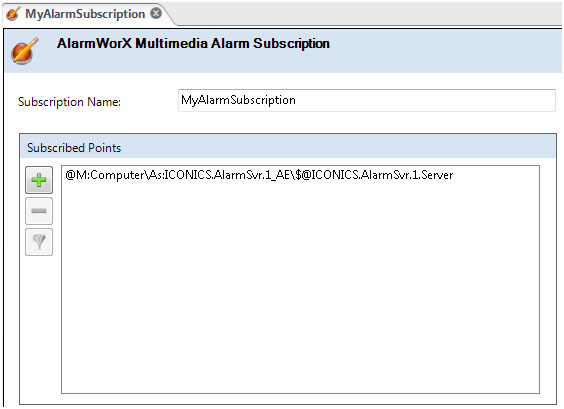This screenshot has height=409, width=564.
Task: Click the small pencil icon on MyAlarmSubscription tab
Action: point(13,14)
